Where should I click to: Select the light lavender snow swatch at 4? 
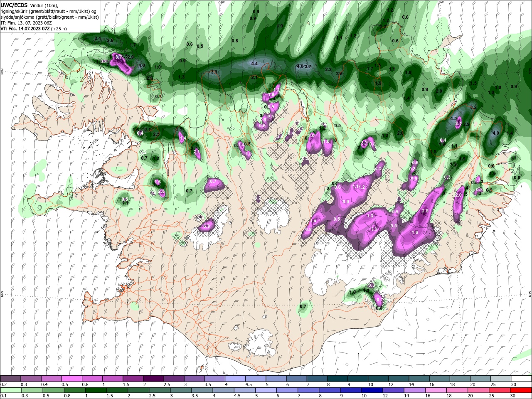pos(235,379)
